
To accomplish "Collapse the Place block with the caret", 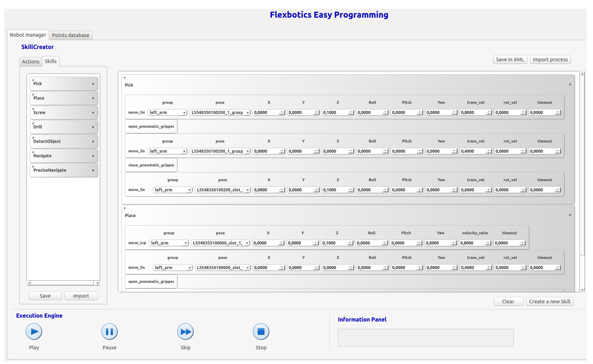I will [570, 215].
